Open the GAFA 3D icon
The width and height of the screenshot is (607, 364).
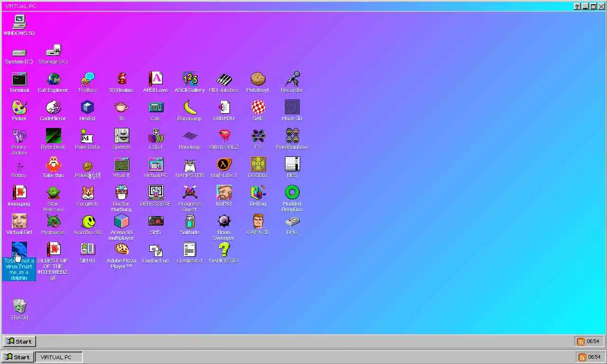[258, 221]
